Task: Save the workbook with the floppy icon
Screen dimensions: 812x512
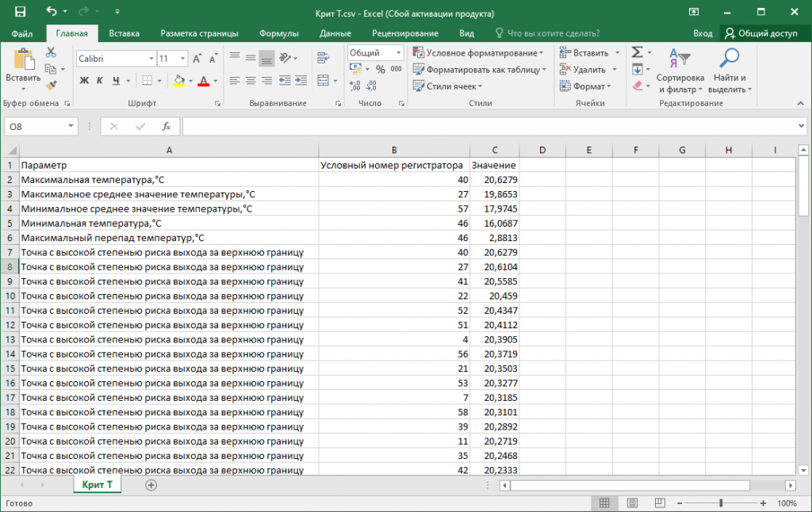Action: [x=20, y=12]
